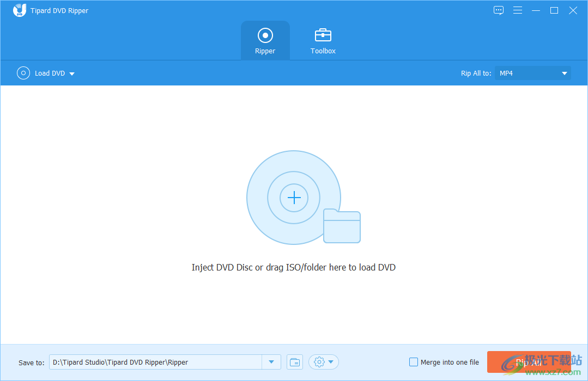This screenshot has width=588, height=381.
Task: Expand the settings gear dropdown arrow
Action: tap(329, 362)
